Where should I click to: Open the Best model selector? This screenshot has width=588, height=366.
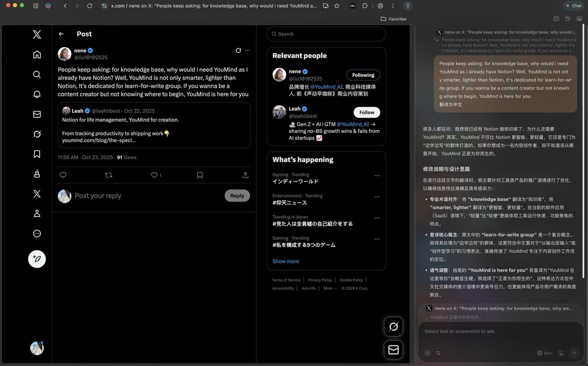coord(544,353)
